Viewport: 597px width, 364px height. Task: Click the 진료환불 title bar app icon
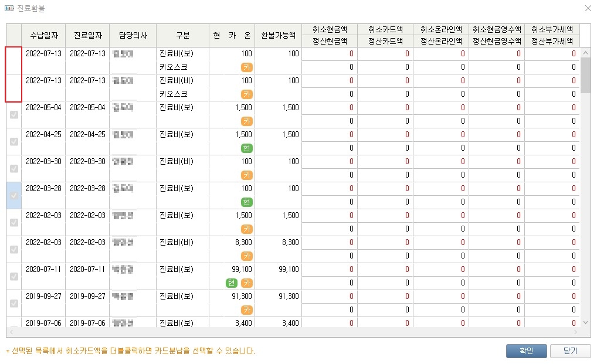point(9,9)
